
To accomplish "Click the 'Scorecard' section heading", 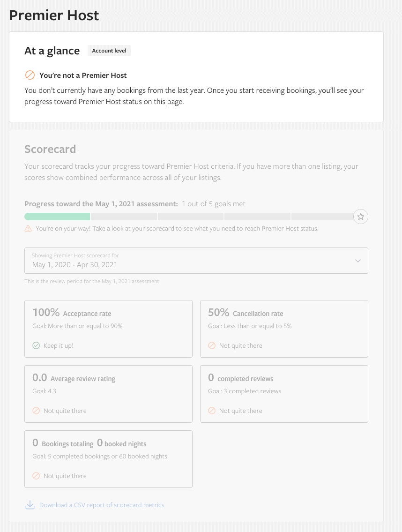I will (50, 149).
